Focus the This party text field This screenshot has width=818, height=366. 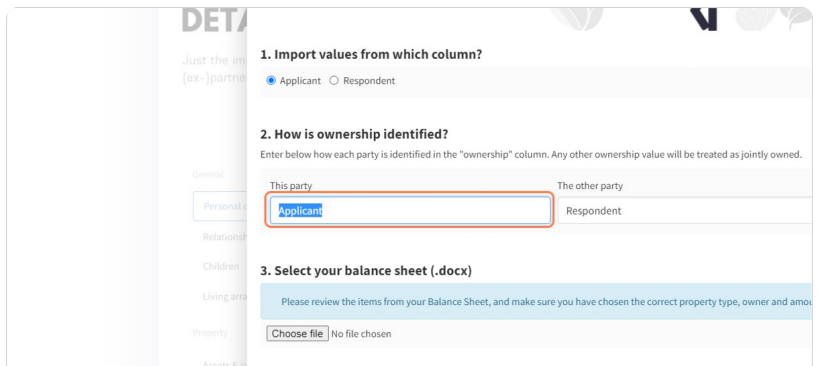pyautogui.click(x=410, y=211)
